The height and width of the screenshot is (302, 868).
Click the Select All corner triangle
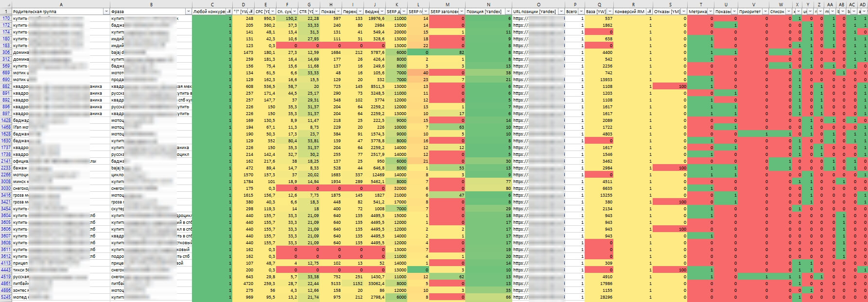[6, 4]
